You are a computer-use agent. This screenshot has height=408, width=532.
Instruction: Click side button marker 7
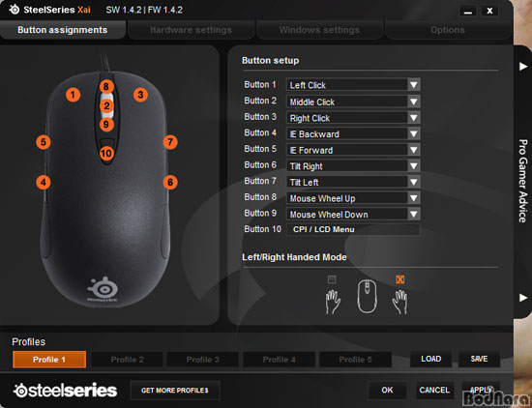click(x=170, y=142)
